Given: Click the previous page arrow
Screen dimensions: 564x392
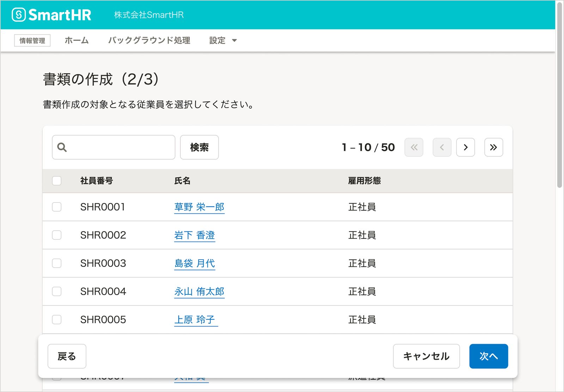Looking at the screenshot, I should (442, 147).
